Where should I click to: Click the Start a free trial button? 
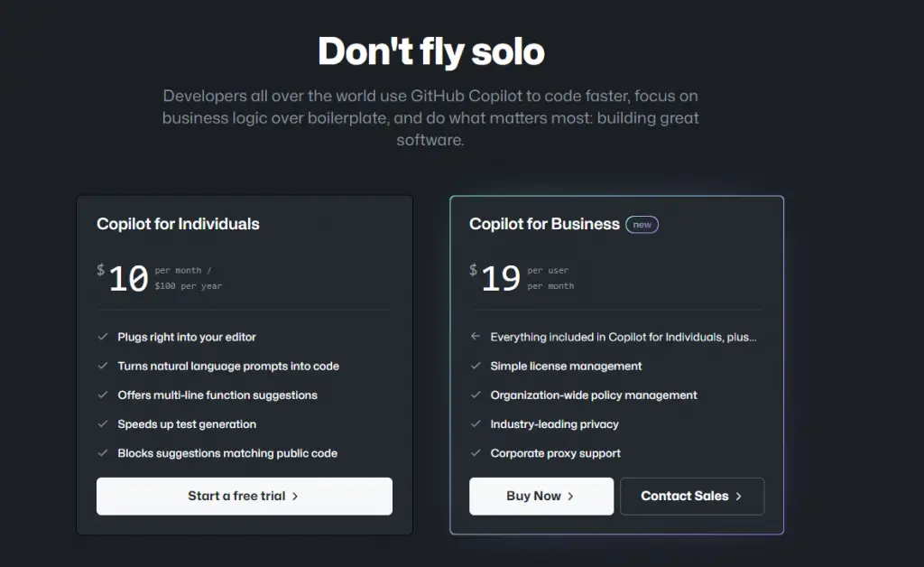pyautogui.click(x=244, y=497)
